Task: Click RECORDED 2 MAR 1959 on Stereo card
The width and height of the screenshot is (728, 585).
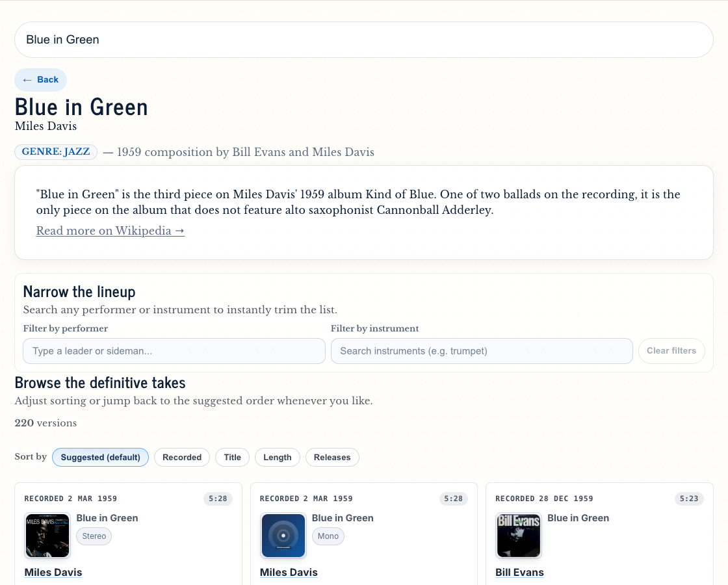Action: [71, 499]
